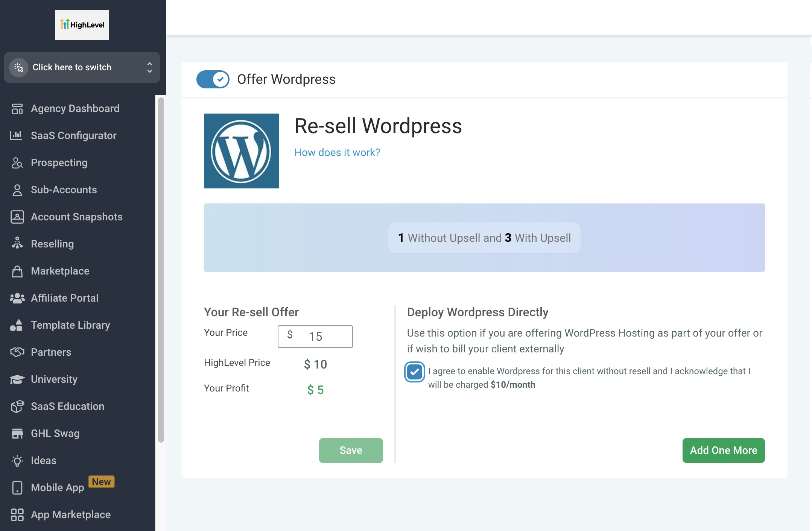Turn off the Offer Wordpress toggle

click(x=213, y=79)
